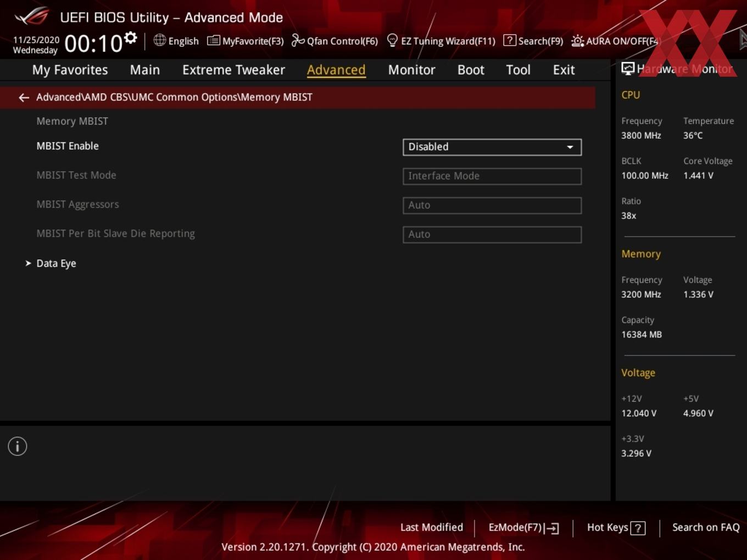Click Core Voltage value 1.441 V
Image resolution: width=747 pixels, height=560 pixels.
698,176
